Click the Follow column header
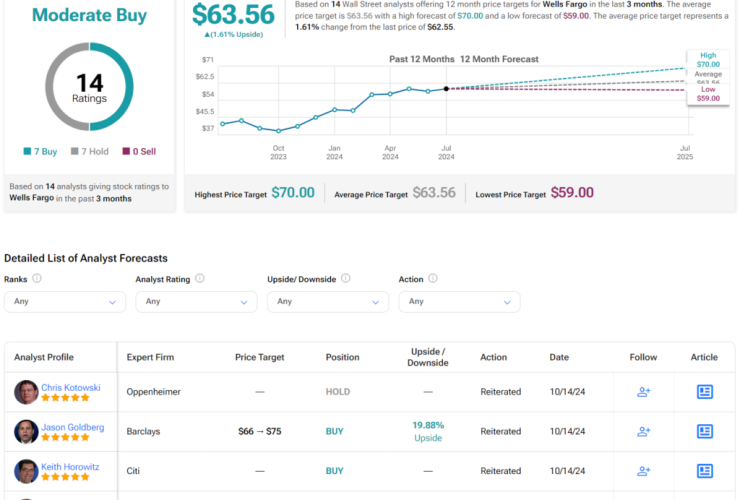The width and height of the screenshot is (740, 500). pyautogui.click(x=643, y=357)
